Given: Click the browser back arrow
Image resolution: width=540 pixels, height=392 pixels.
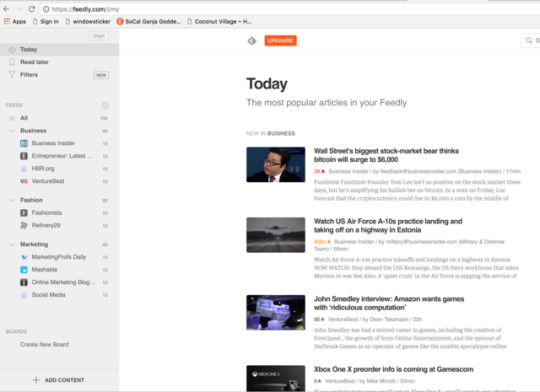Looking at the screenshot, I should 6,9.
